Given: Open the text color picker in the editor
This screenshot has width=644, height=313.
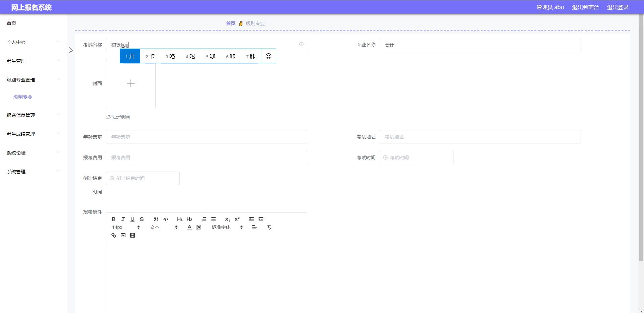Looking at the screenshot, I should [x=190, y=227].
